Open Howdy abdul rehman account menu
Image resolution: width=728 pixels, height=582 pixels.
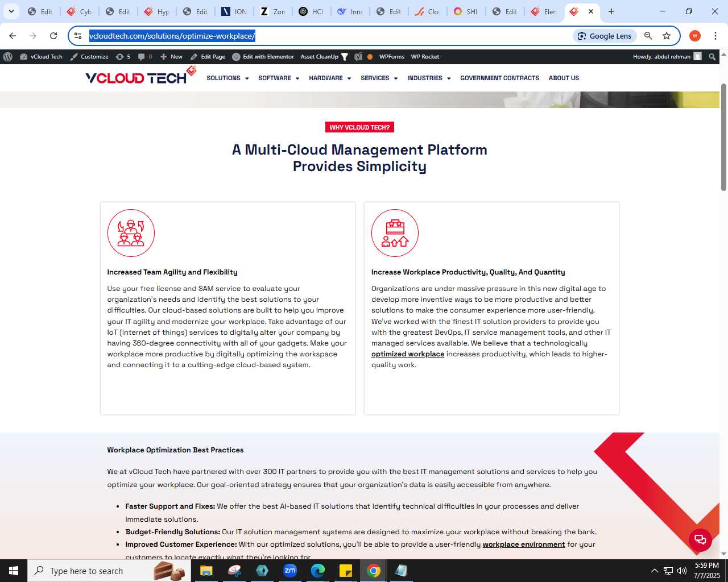click(x=667, y=57)
